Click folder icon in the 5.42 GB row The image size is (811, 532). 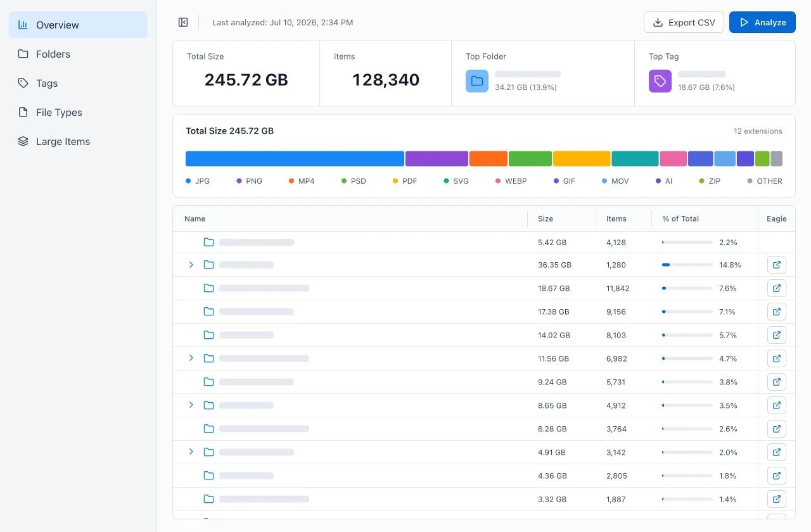pos(208,242)
